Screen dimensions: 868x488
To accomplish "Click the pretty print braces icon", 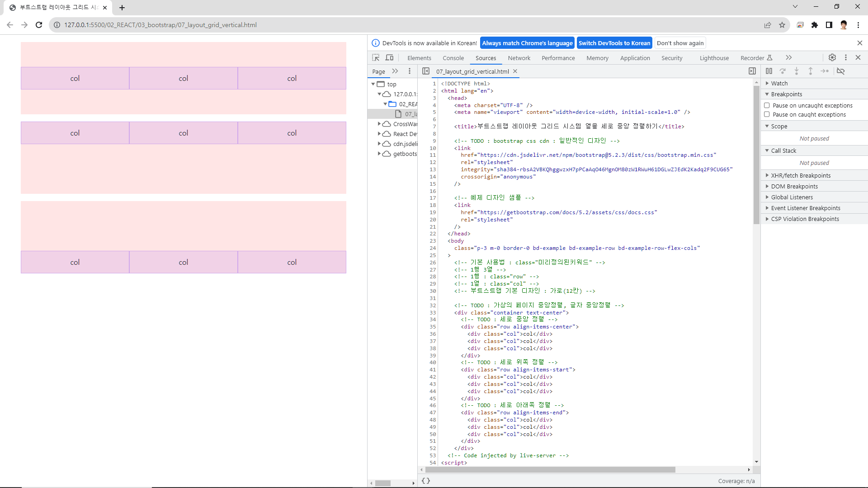I will (x=426, y=481).
